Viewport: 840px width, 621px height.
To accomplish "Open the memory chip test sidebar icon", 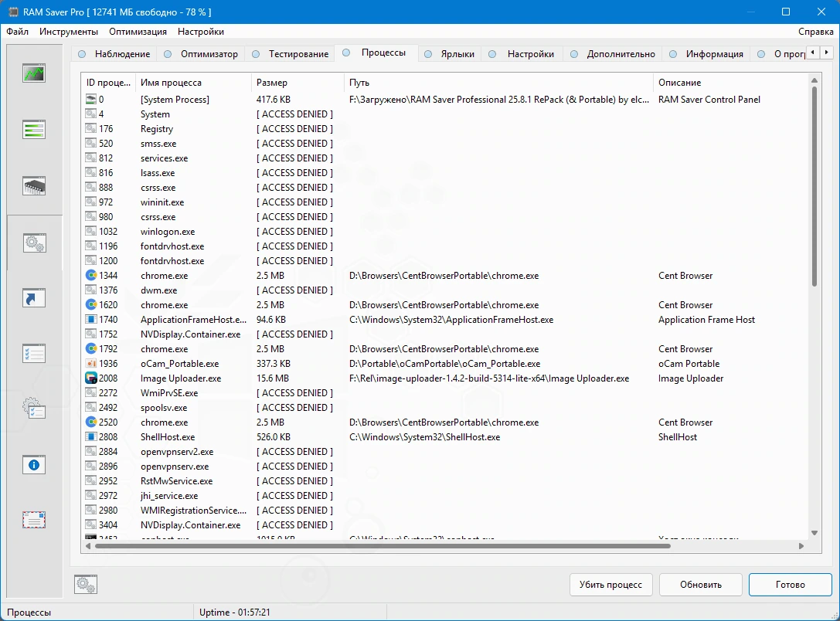I will click(x=34, y=186).
